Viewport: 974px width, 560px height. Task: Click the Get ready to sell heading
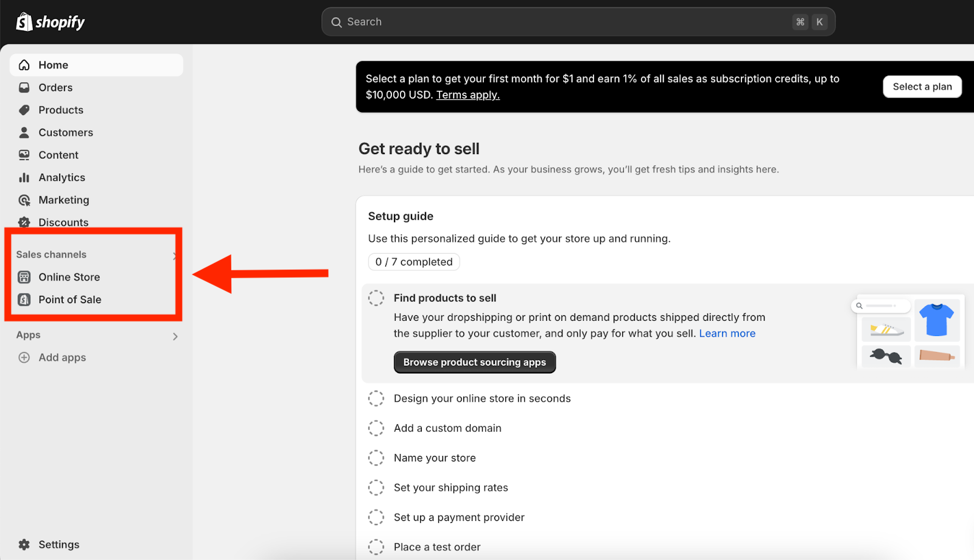pyautogui.click(x=419, y=149)
